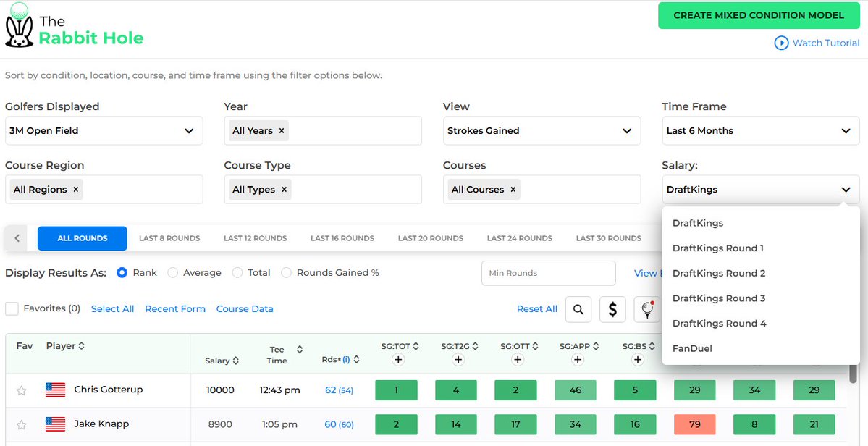Sort by SG:T2G column arrows

[475, 346]
